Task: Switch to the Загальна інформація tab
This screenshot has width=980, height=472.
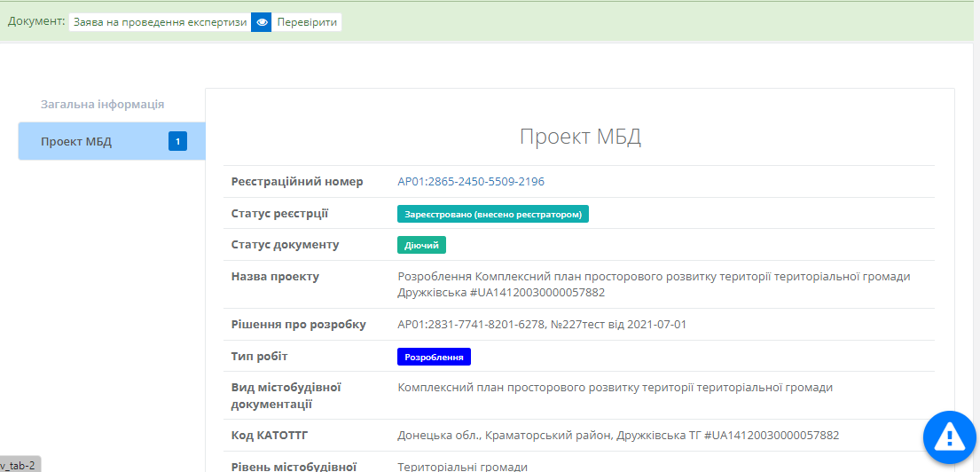Action: click(102, 104)
